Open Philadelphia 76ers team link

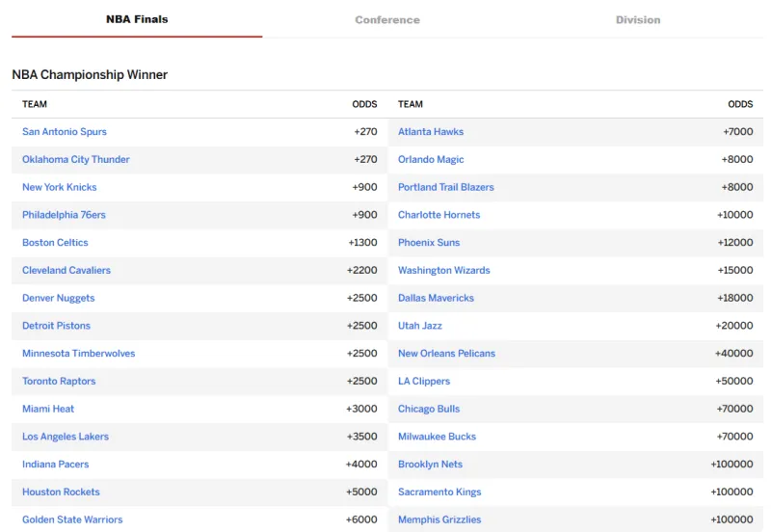64,215
